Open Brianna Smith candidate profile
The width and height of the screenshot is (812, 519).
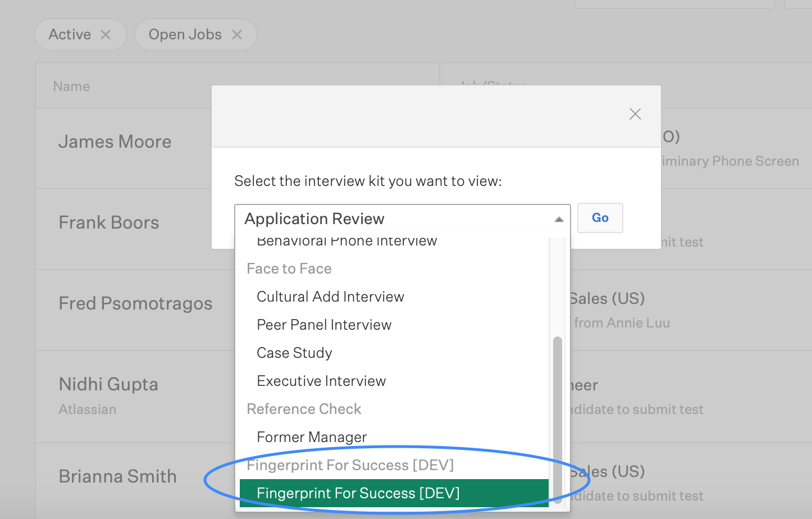(117, 476)
